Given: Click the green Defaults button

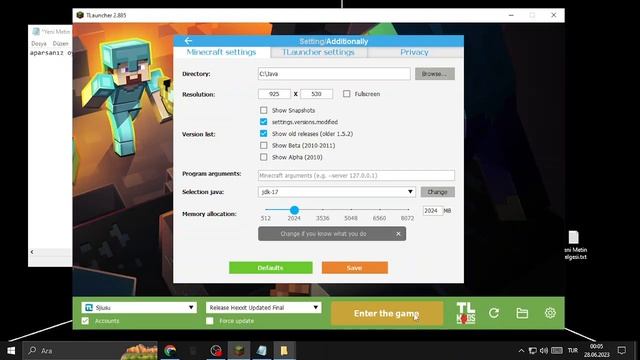Looking at the screenshot, I should [271, 268].
